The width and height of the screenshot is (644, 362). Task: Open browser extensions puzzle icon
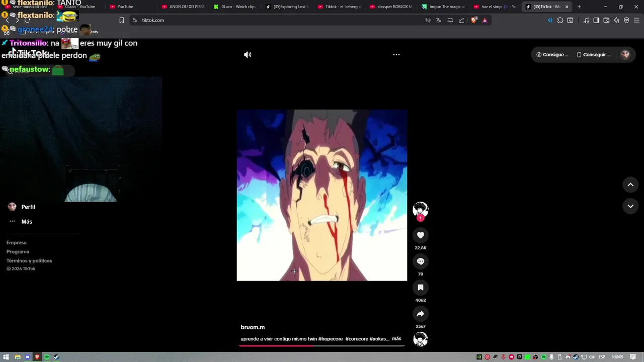click(560, 20)
